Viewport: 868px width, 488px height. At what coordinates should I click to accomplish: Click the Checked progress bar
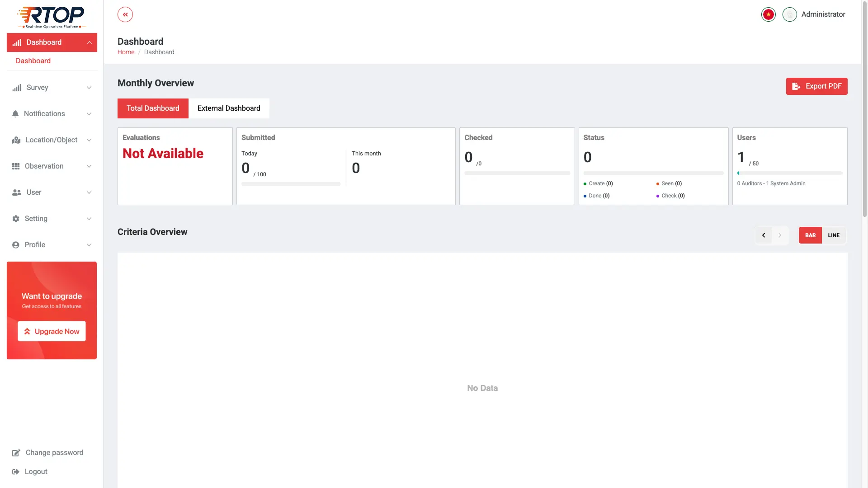[x=517, y=173]
